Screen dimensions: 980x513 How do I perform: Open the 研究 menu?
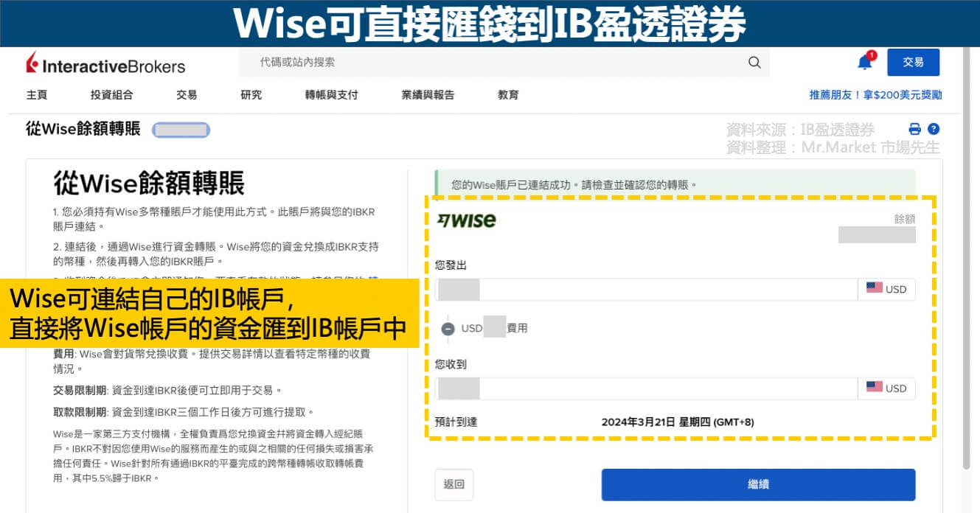(x=251, y=95)
